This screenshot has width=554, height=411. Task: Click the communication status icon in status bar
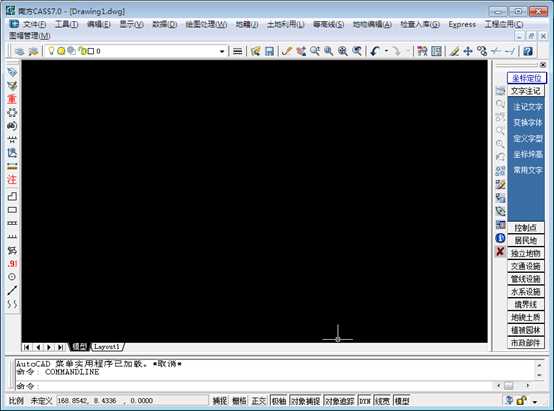[509, 400]
